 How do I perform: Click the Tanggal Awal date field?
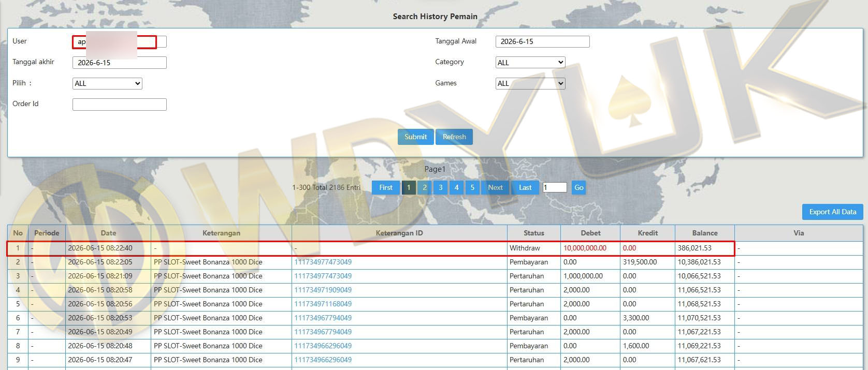tap(542, 41)
